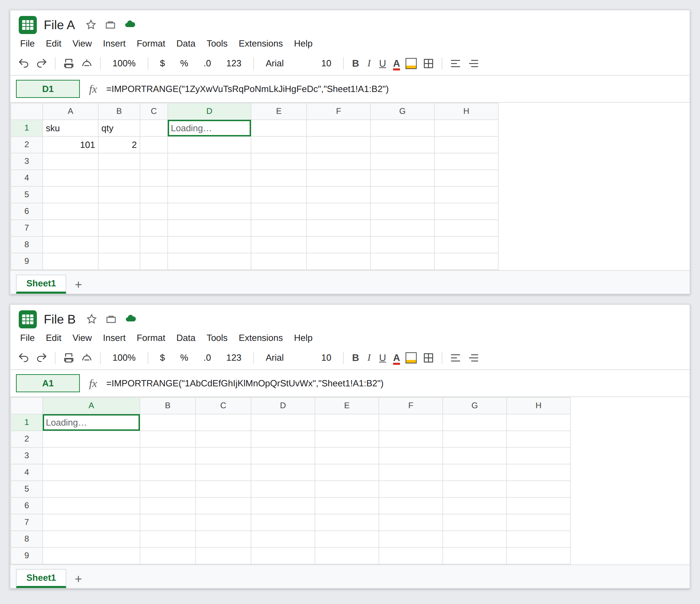
Task: Star the File B document
Action: [x=92, y=319]
